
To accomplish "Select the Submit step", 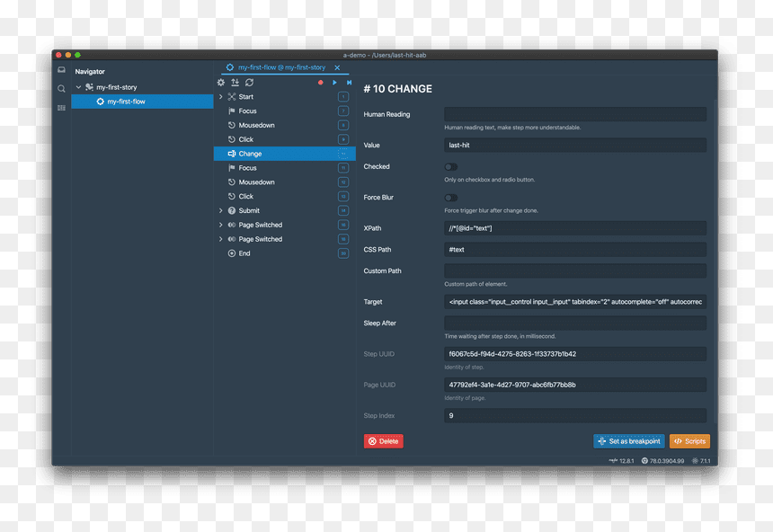I will (285, 210).
